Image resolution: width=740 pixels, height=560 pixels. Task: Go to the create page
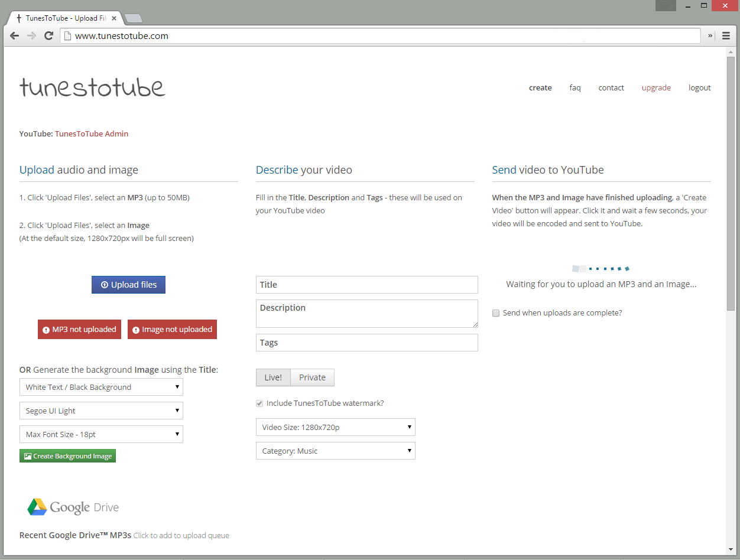coord(540,88)
